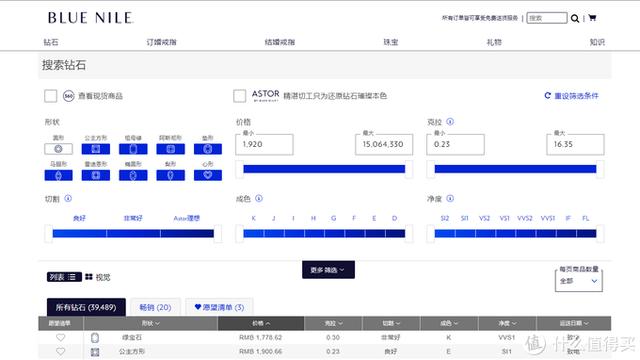Expand the more filters dropdown button
This screenshot has width=640, height=360.
point(328,270)
